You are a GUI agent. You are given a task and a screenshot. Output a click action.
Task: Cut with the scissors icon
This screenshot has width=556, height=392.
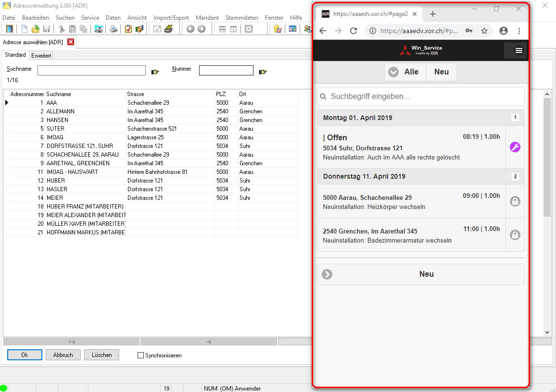point(62,29)
